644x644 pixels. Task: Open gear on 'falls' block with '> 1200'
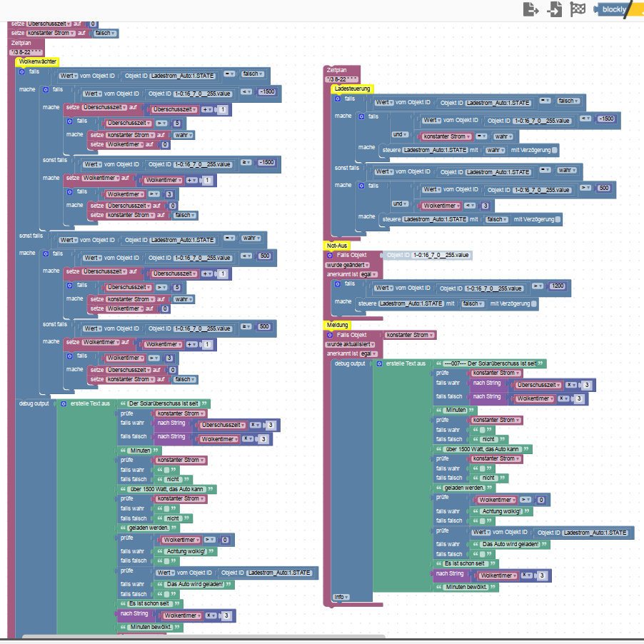click(338, 284)
